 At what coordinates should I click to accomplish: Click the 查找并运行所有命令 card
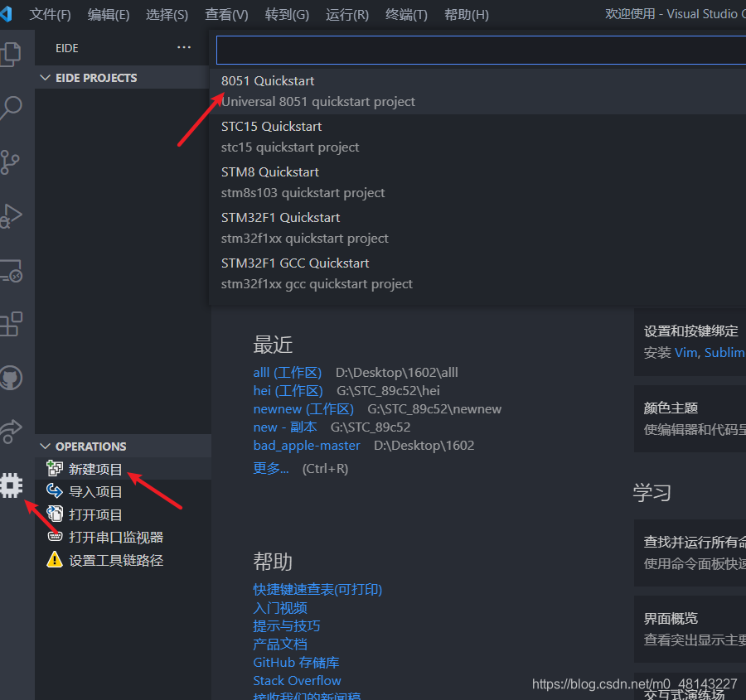tap(690, 553)
